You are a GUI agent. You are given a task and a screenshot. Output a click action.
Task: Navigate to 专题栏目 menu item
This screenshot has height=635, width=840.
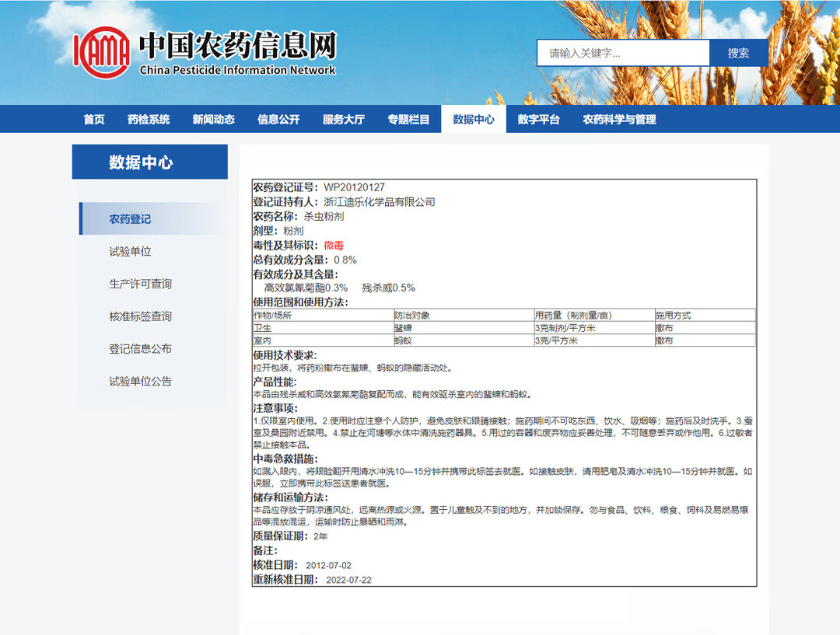coord(408,119)
